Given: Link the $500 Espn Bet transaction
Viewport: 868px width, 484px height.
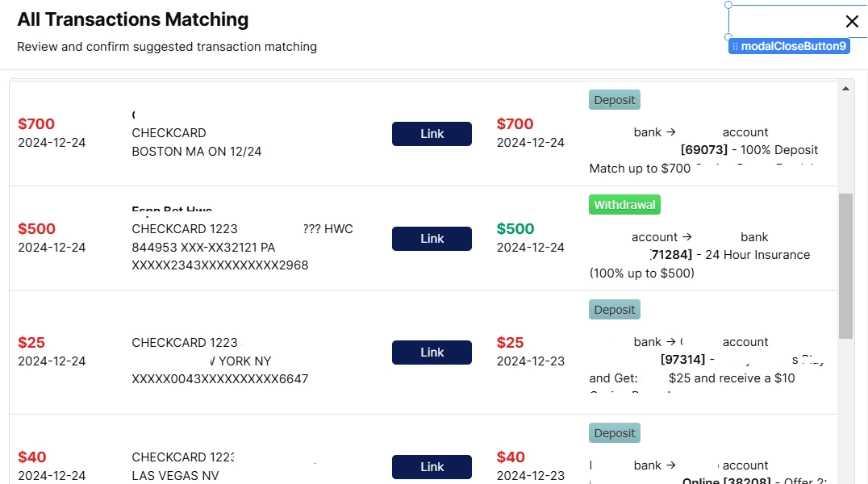Looking at the screenshot, I should point(432,239).
